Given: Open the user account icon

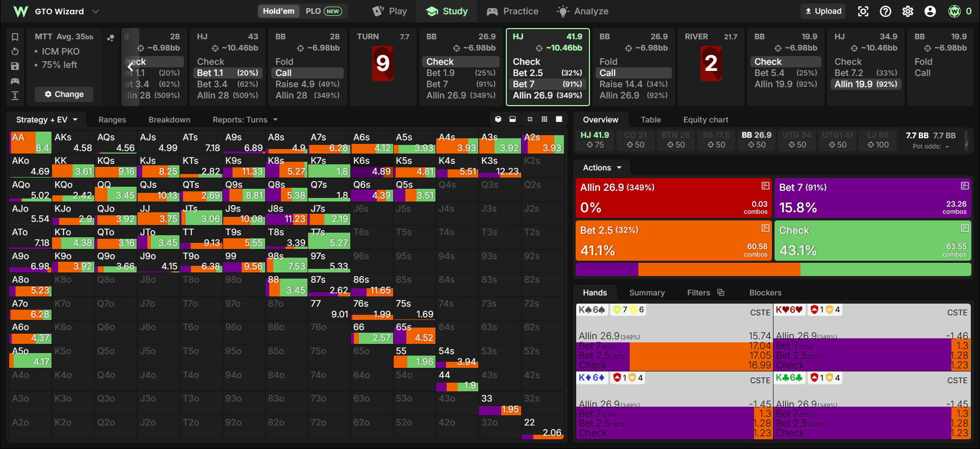Looking at the screenshot, I should (x=931, y=11).
